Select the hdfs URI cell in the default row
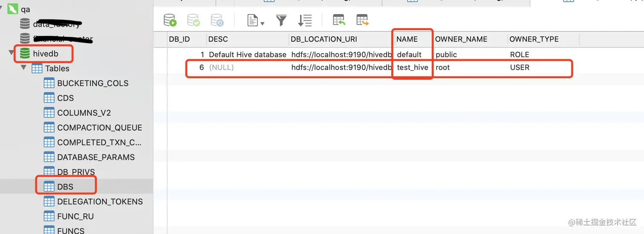644x234 pixels. click(341, 54)
